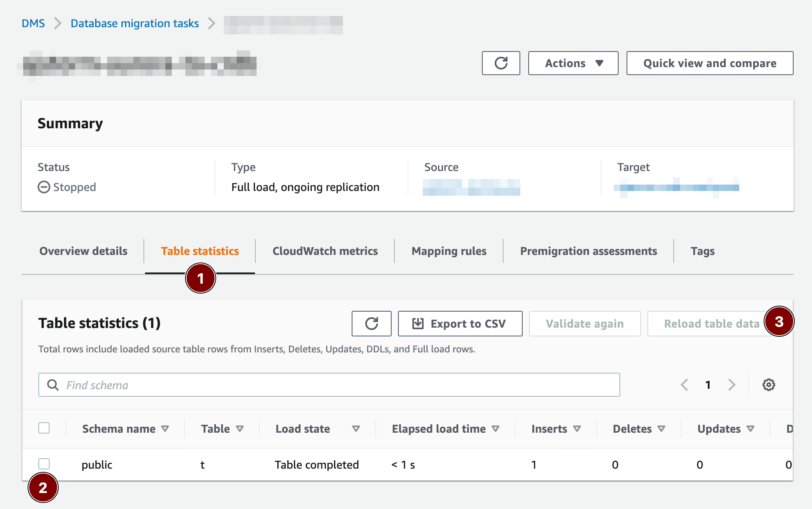This screenshot has width=812, height=509.
Task: Go to next page of table statistics
Action: 732,385
